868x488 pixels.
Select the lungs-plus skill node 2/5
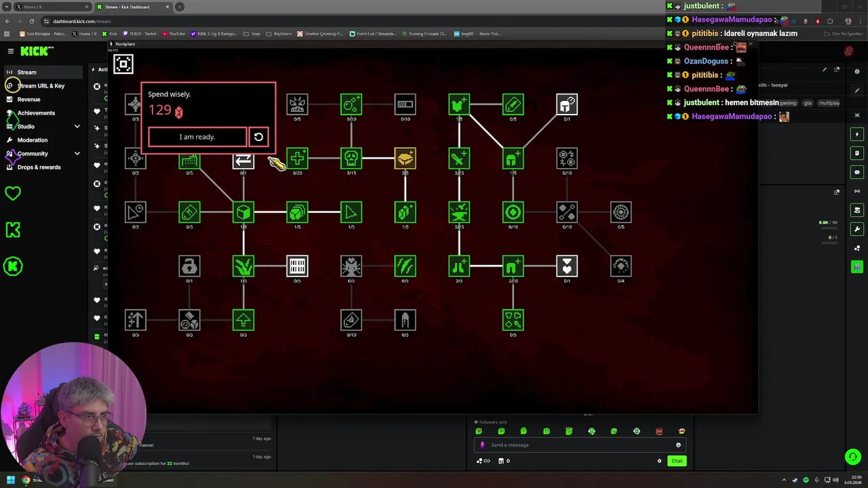459,266
